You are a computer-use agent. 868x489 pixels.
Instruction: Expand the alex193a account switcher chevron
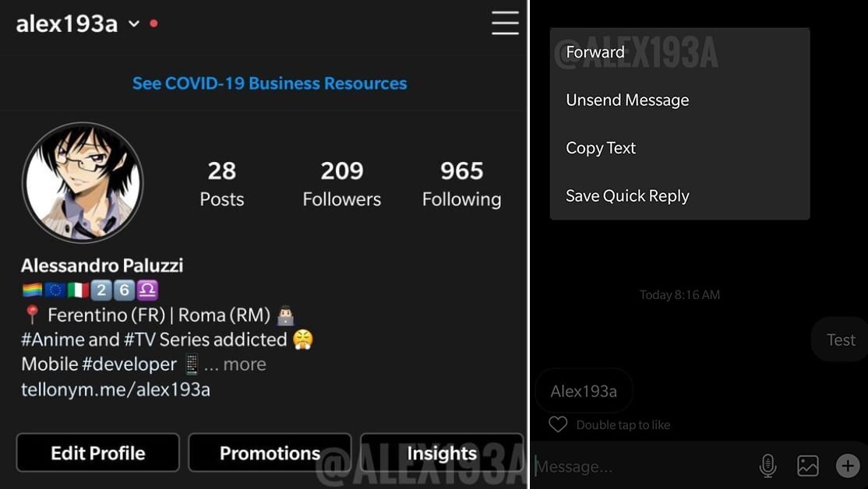[134, 24]
